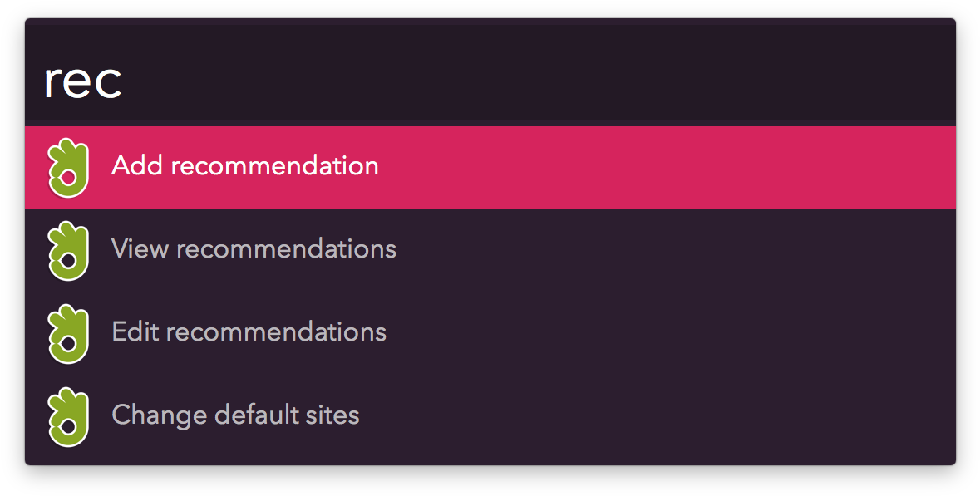Click the green hand icon beside Change default sites
980x496 pixels.
coord(68,415)
